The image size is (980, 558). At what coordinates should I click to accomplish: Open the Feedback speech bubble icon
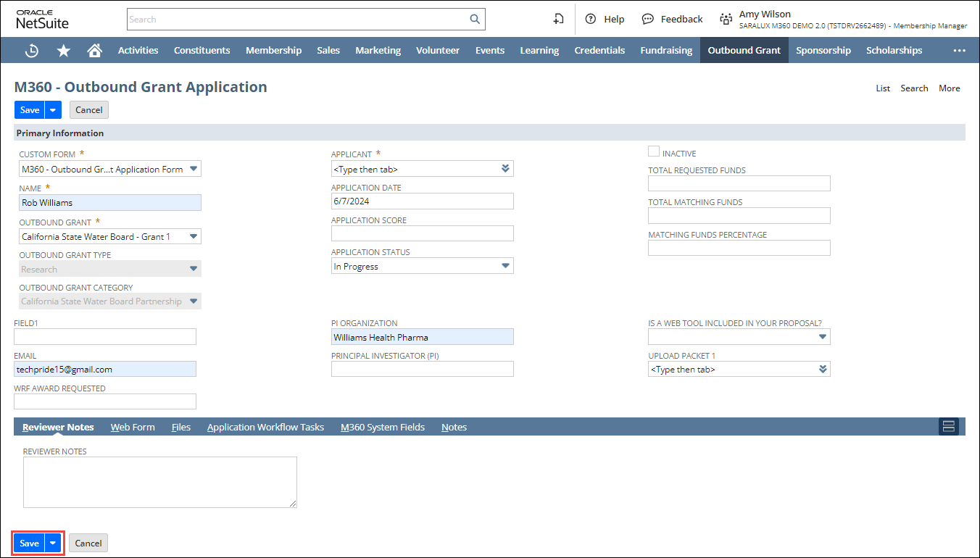pyautogui.click(x=648, y=20)
